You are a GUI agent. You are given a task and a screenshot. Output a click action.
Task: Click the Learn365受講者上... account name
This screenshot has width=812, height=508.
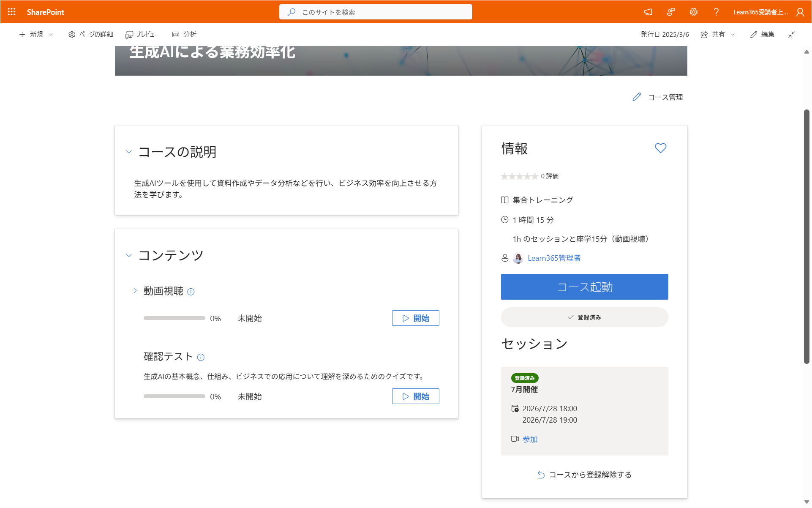pyautogui.click(x=760, y=12)
